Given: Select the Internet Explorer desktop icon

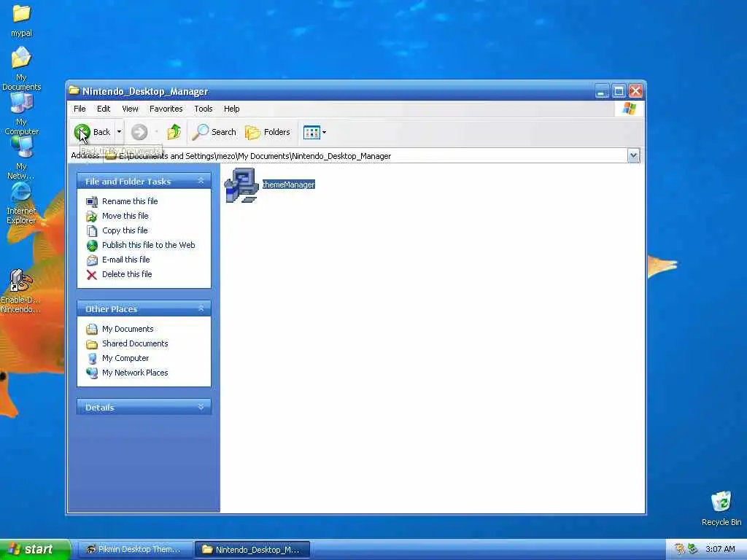Looking at the screenshot, I should 21,192.
